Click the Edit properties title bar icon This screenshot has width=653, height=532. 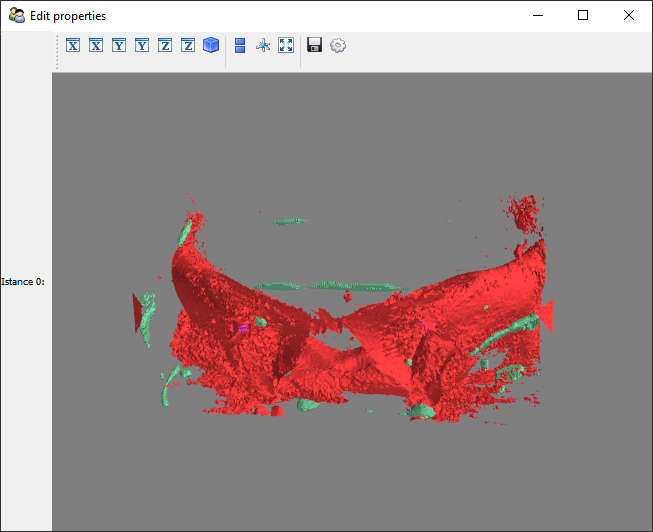17,15
